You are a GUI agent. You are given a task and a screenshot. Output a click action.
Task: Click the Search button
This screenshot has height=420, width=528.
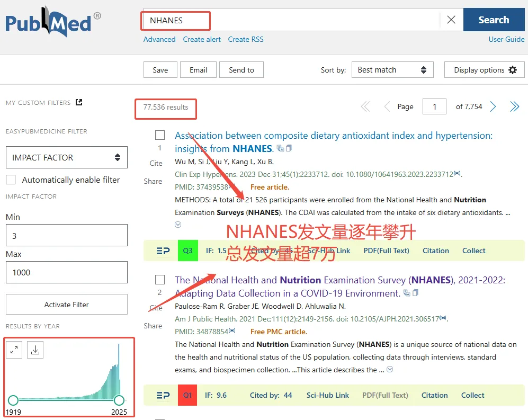(x=494, y=20)
